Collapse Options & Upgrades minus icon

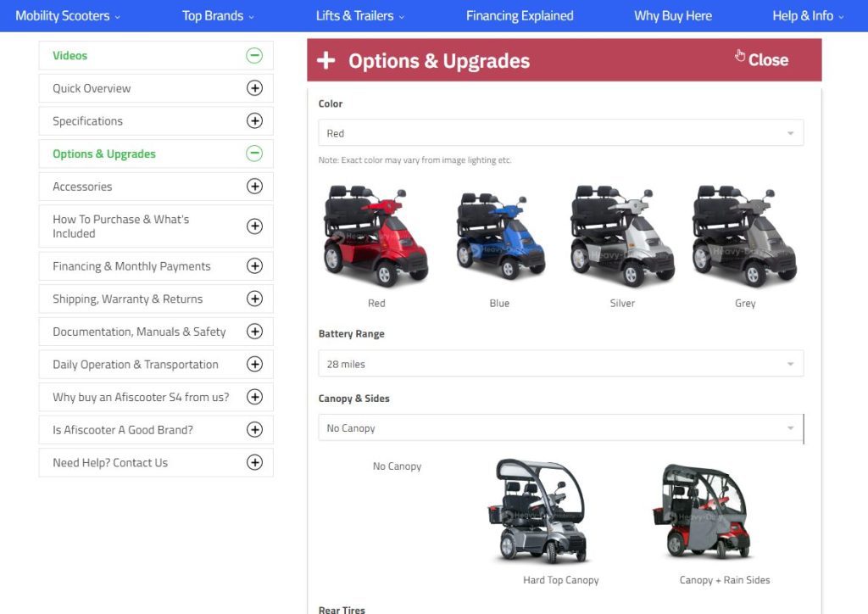pos(254,153)
